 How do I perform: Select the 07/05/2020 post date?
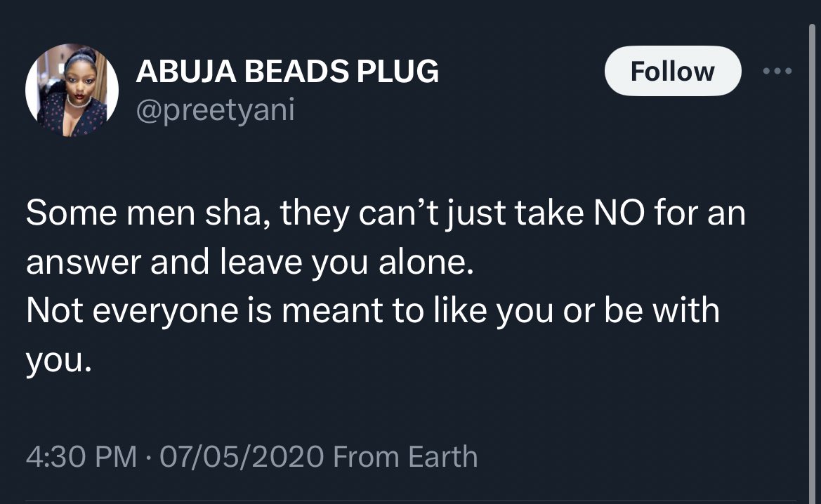click(x=242, y=457)
